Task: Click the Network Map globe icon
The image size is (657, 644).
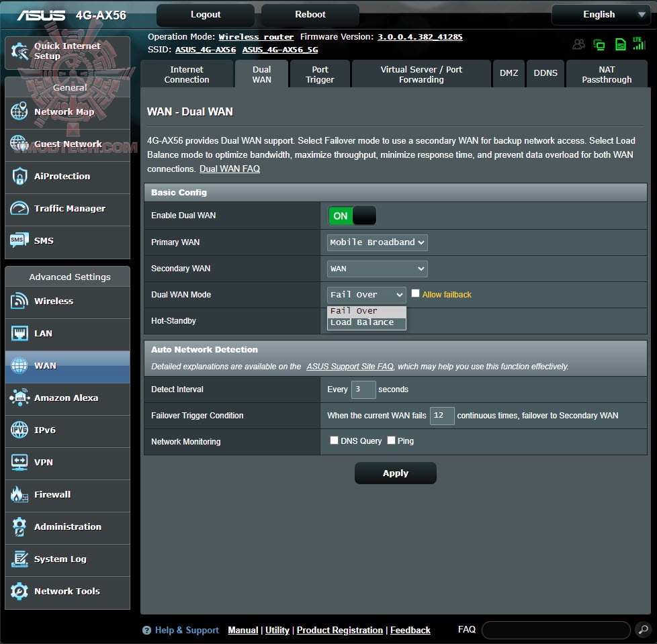Action: click(x=19, y=111)
